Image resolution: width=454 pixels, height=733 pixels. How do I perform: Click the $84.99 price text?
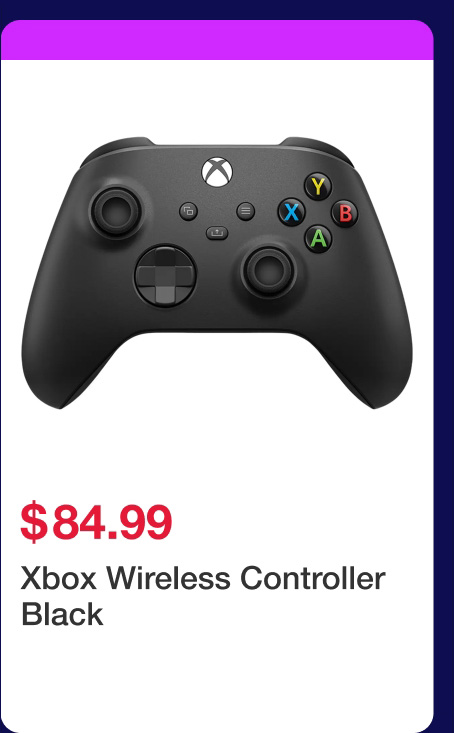point(96,522)
